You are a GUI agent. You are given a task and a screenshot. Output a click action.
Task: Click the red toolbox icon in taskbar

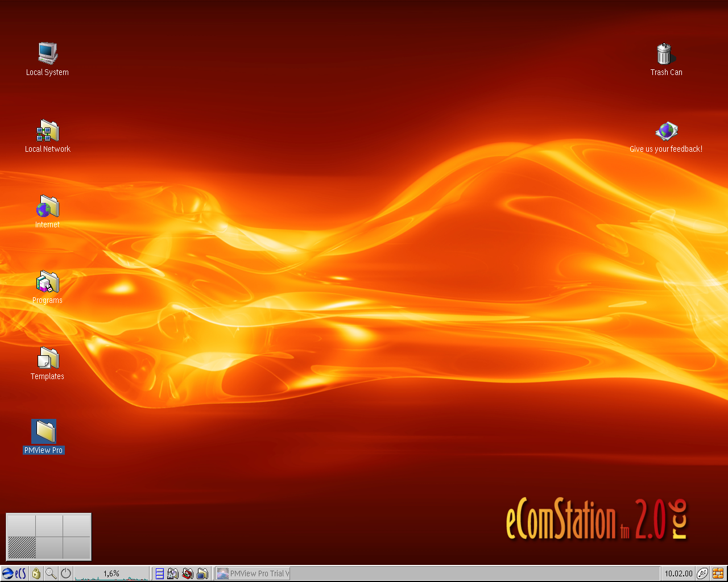pyautogui.click(x=188, y=573)
